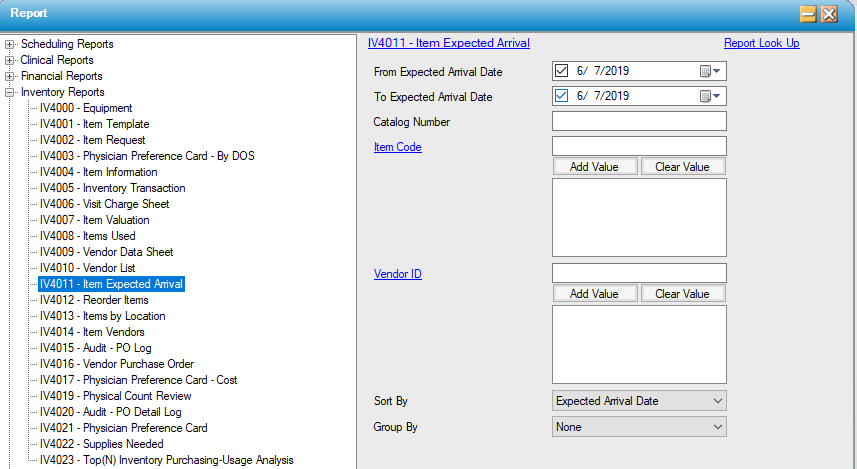Expand the Financial Reports node
This screenshot has width=857, height=469.
[10, 76]
